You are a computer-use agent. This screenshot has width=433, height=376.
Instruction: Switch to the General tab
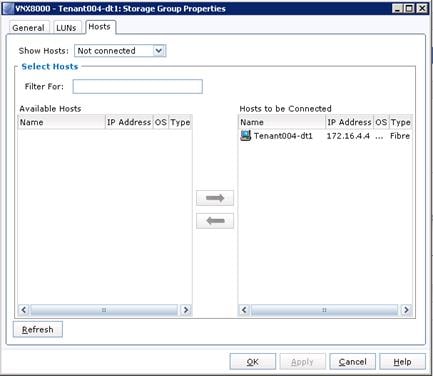pyautogui.click(x=29, y=28)
